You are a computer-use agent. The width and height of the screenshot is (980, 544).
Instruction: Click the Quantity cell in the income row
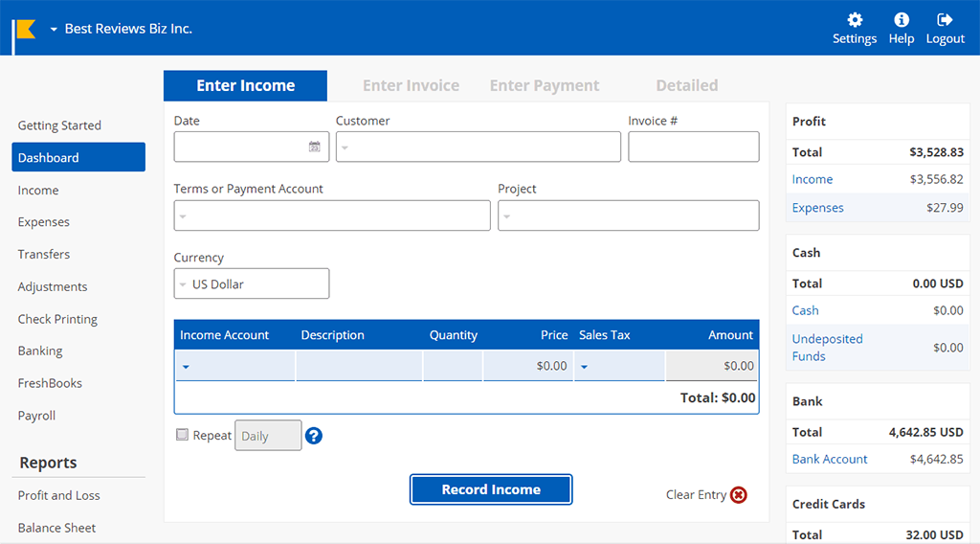pyautogui.click(x=453, y=366)
